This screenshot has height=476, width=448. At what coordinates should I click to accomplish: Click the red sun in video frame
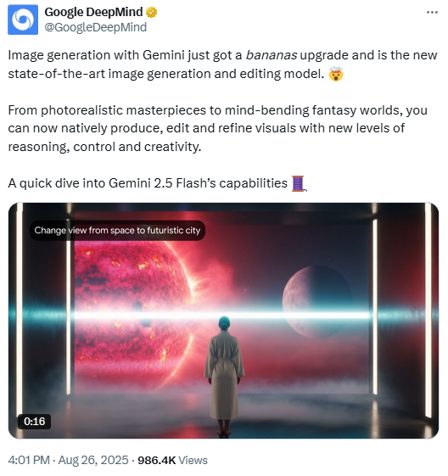[x=133, y=313]
